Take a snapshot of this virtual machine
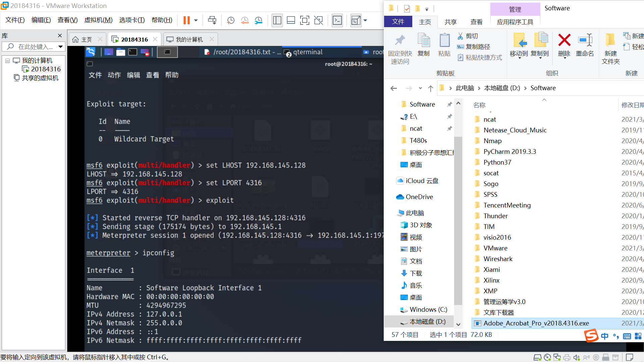 pyautogui.click(x=231, y=20)
